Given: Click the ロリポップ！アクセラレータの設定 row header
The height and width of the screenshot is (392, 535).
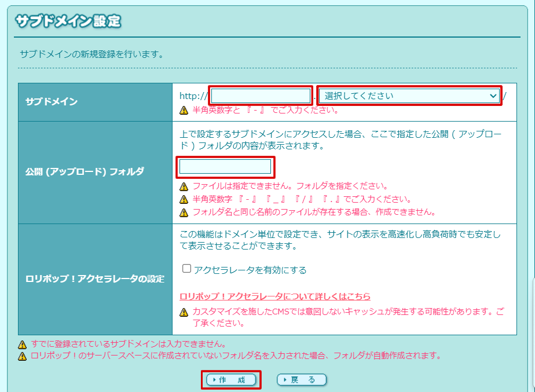Looking at the screenshot, I should tap(95, 279).
